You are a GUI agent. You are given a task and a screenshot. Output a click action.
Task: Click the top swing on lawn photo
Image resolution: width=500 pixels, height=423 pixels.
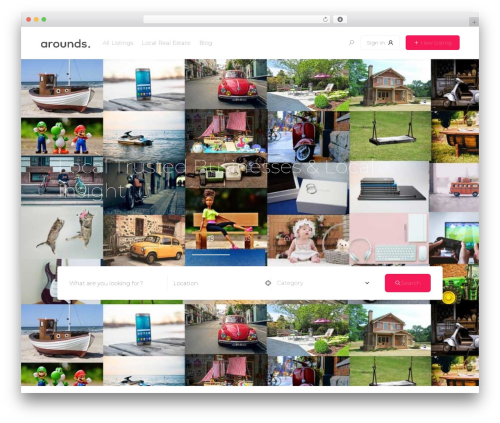pos(390,136)
